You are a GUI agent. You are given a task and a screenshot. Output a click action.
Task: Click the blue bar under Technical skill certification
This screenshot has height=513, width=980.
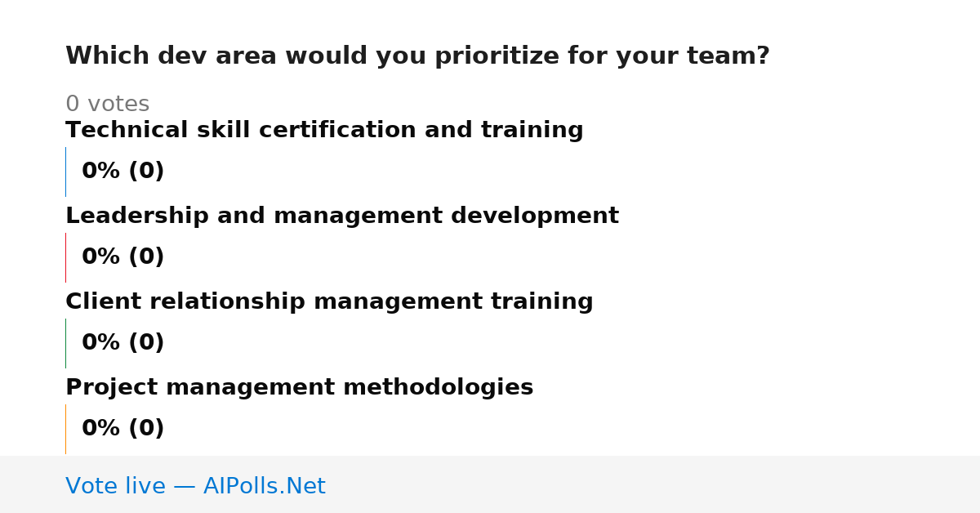click(x=66, y=172)
